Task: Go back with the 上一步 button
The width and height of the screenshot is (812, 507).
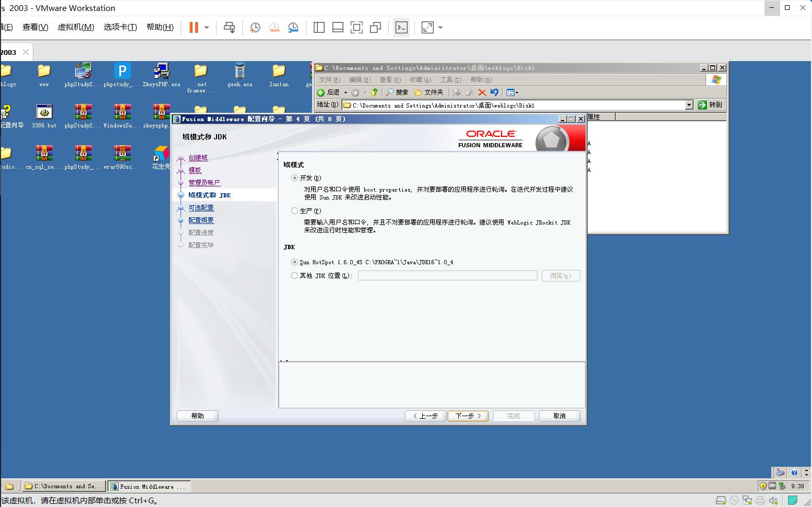Action: [425, 416]
